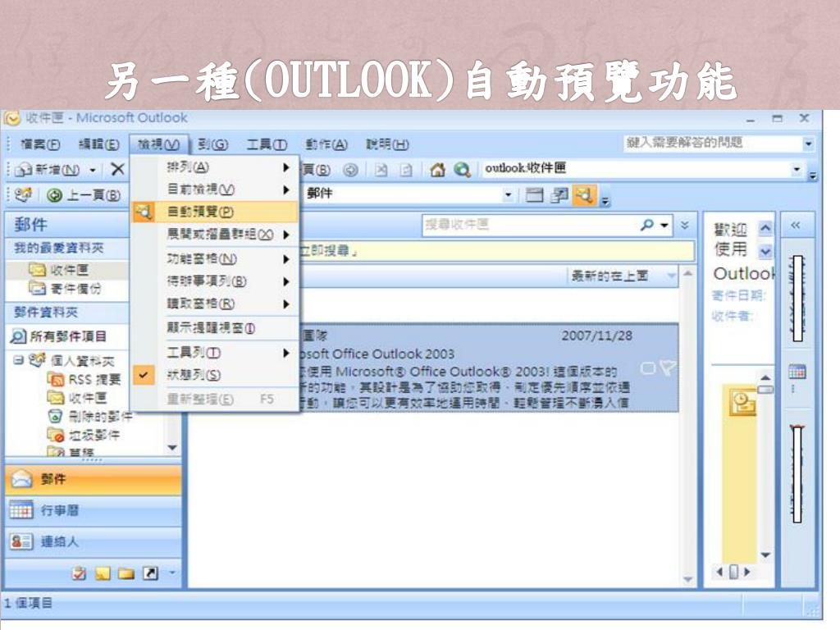Click the reading pane toolbar icon
840x630 pixels.
[559, 195]
